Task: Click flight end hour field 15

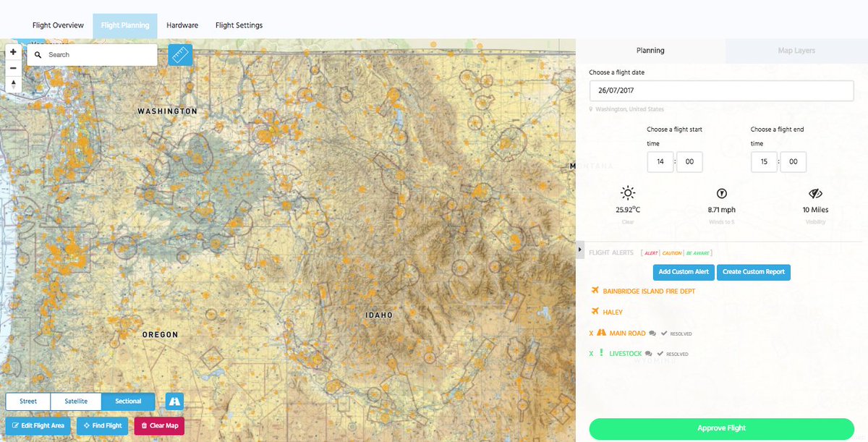Action: [764, 162]
